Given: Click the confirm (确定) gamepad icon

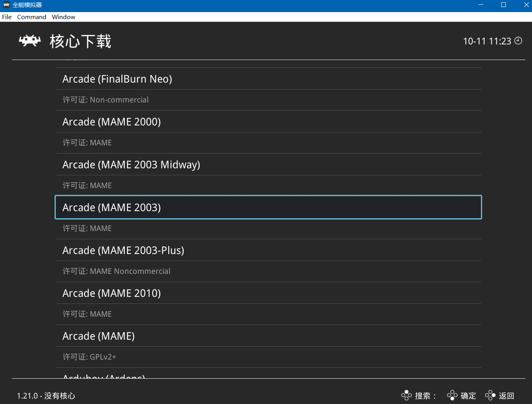Looking at the screenshot, I should [452, 395].
